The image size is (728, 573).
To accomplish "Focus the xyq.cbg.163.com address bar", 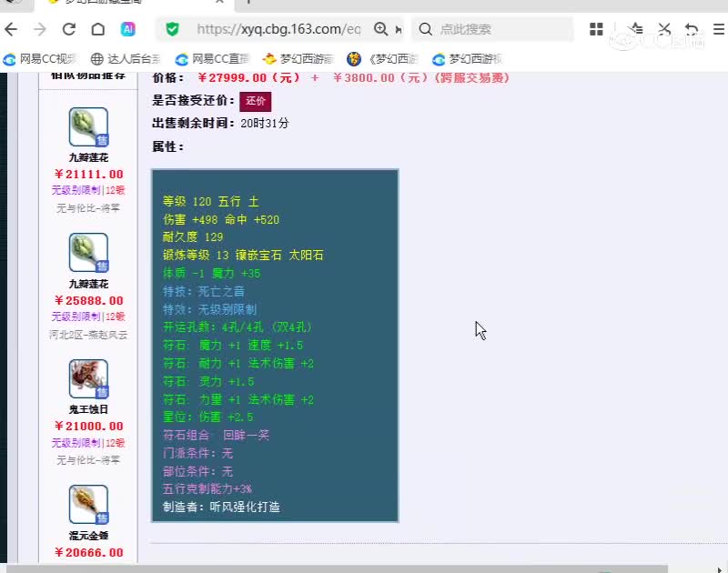I will click(x=278, y=29).
